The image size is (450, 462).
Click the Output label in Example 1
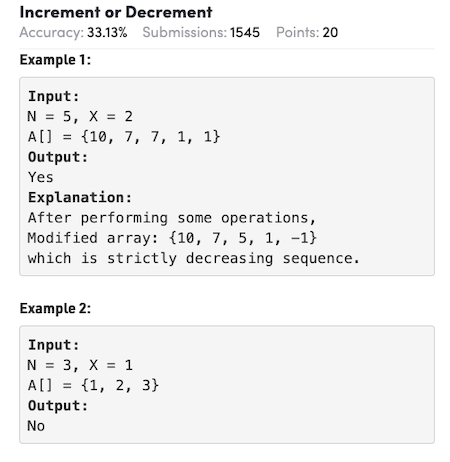click(x=58, y=157)
